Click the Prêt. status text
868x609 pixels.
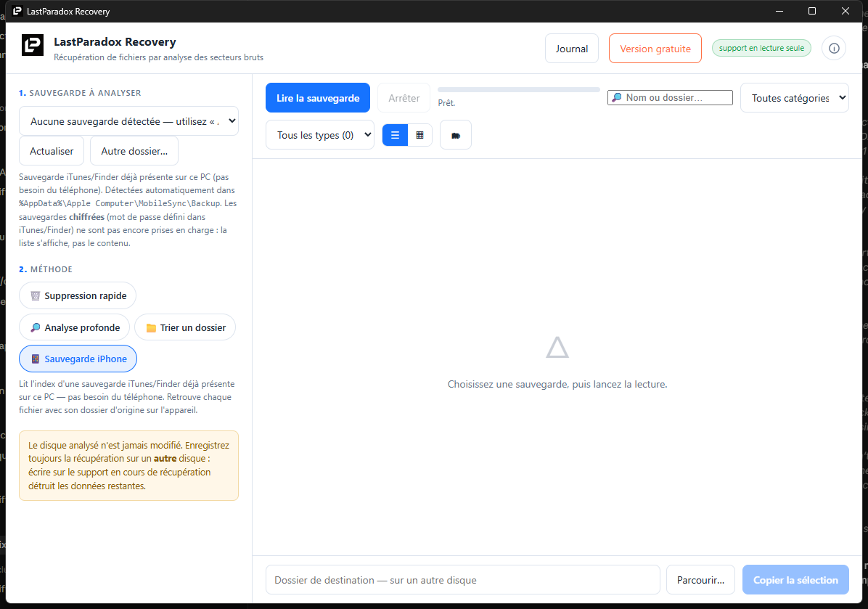pyautogui.click(x=446, y=103)
